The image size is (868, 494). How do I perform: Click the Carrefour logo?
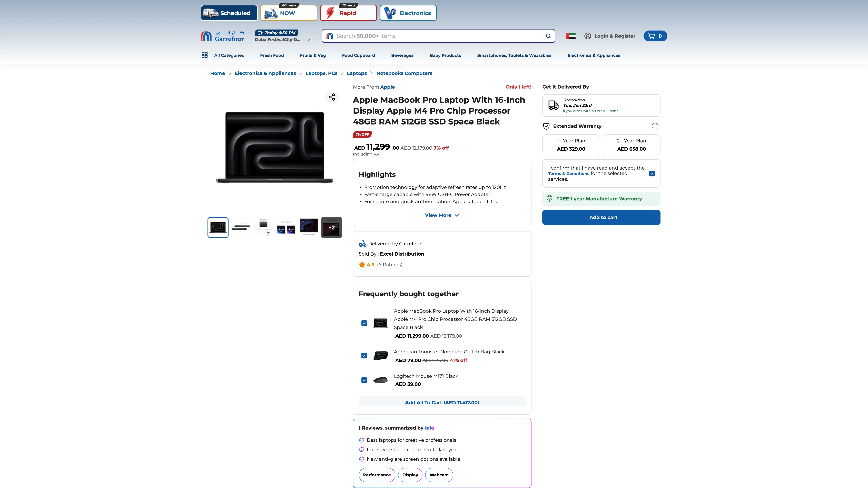[222, 36]
